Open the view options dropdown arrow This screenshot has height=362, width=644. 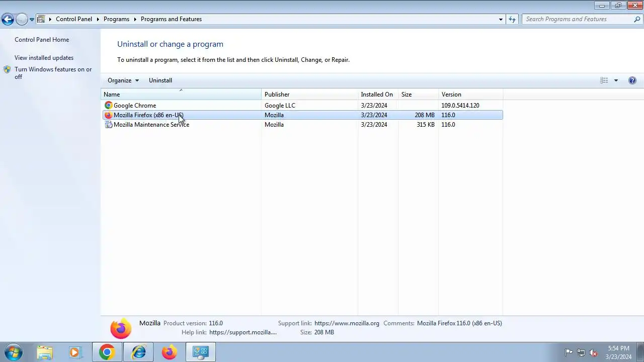pyautogui.click(x=616, y=80)
